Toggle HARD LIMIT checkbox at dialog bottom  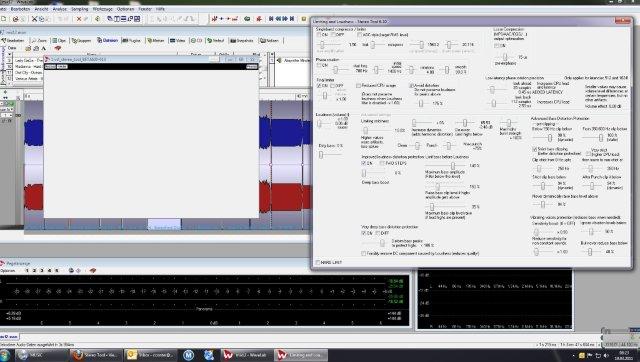coord(318,262)
